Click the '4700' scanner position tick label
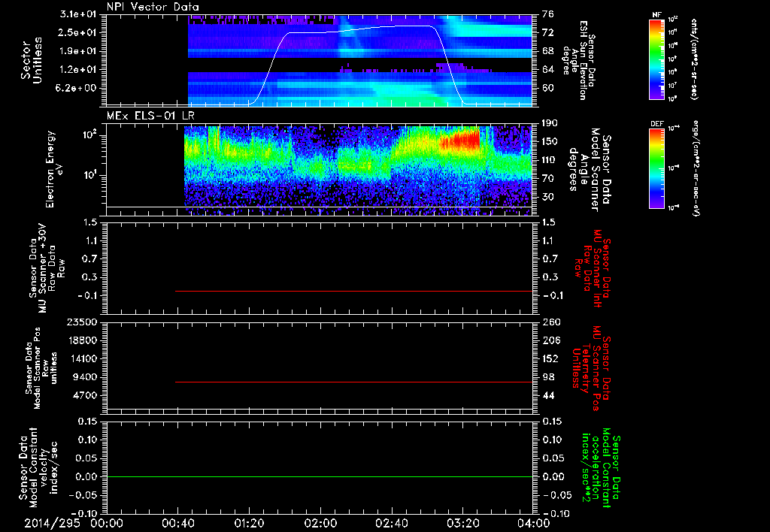The height and width of the screenshot is (532, 770). (84, 395)
